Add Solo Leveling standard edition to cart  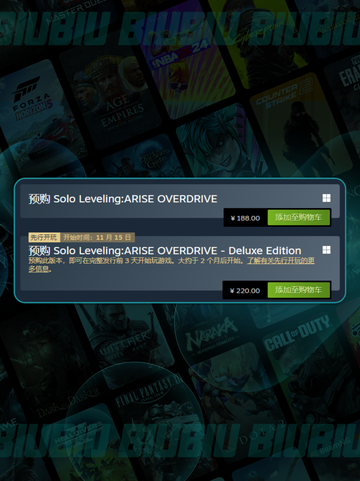[299, 218]
